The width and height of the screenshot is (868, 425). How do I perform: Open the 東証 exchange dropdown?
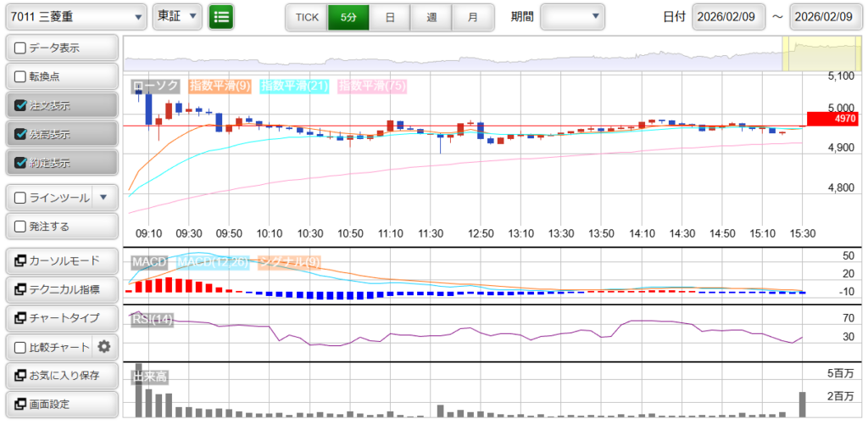[177, 16]
